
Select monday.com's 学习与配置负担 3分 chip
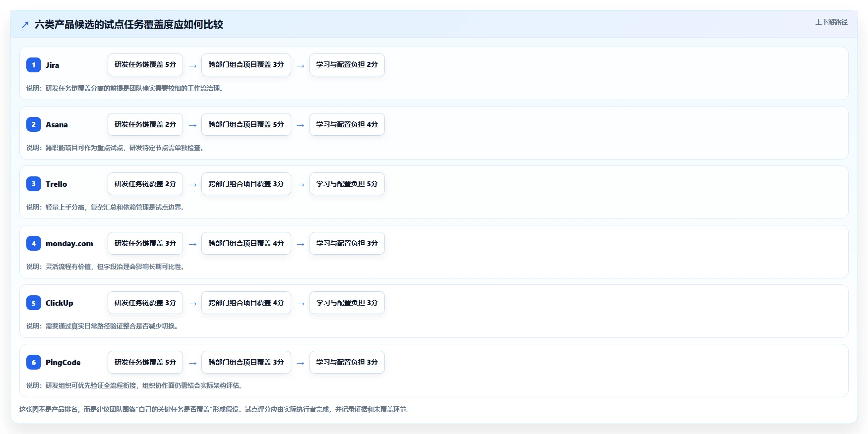[x=347, y=243]
